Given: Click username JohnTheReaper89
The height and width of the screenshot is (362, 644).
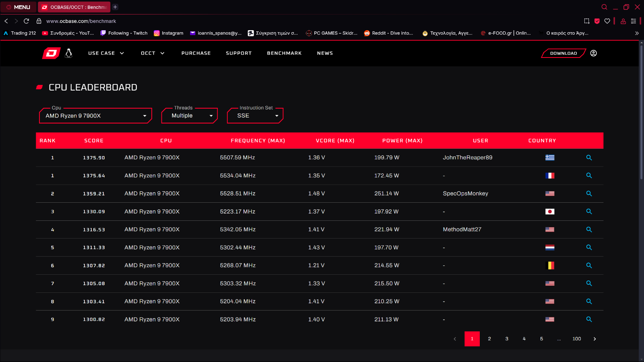Looking at the screenshot, I should click(467, 158).
